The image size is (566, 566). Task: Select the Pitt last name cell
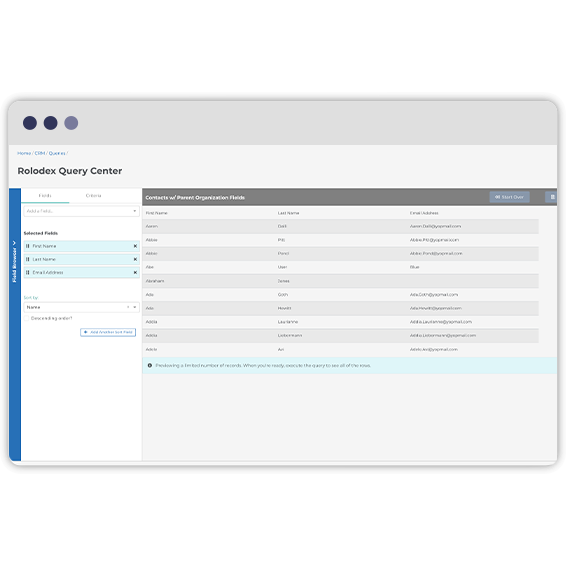pos(281,240)
